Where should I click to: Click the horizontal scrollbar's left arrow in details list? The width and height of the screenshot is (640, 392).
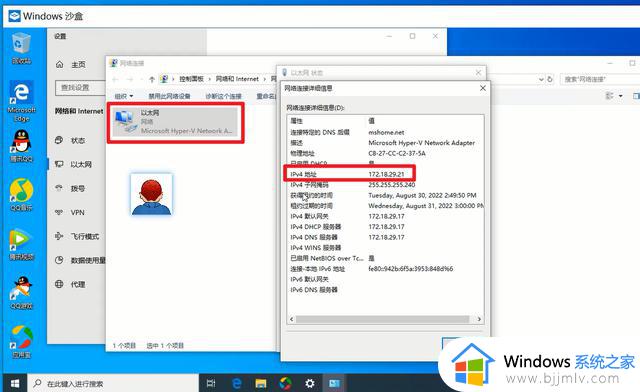point(291,319)
